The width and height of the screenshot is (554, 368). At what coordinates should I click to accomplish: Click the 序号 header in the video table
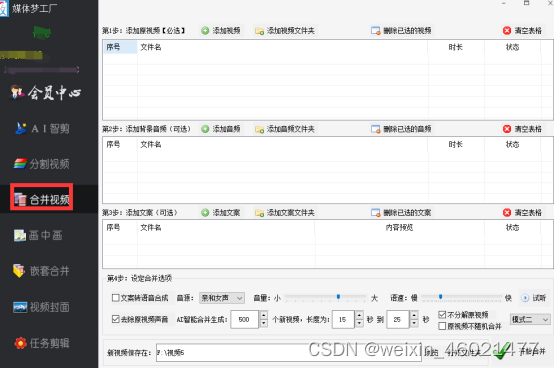(120, 47)
